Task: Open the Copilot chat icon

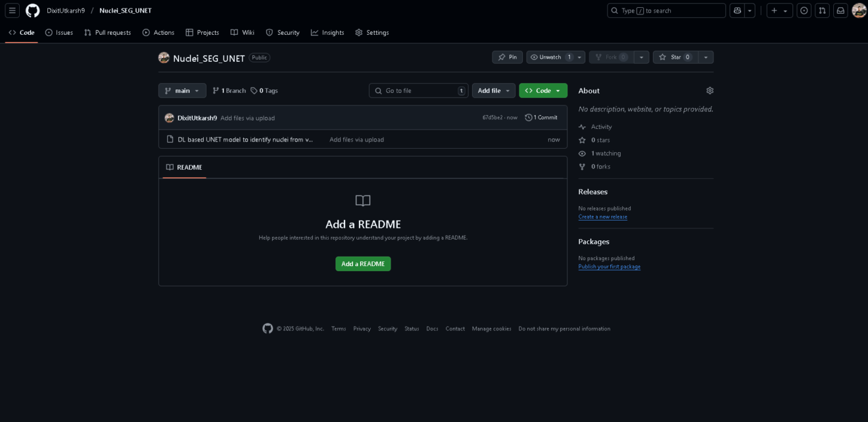Action: (x=737, y=11)
